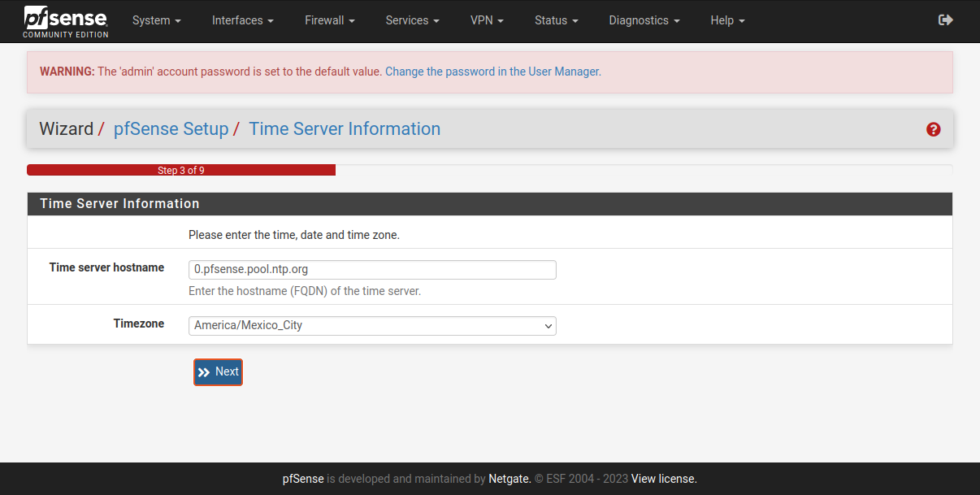Click the 'Please enter the time, date' text
Viewport: 980px width, 495px height.
pos(294,235)
